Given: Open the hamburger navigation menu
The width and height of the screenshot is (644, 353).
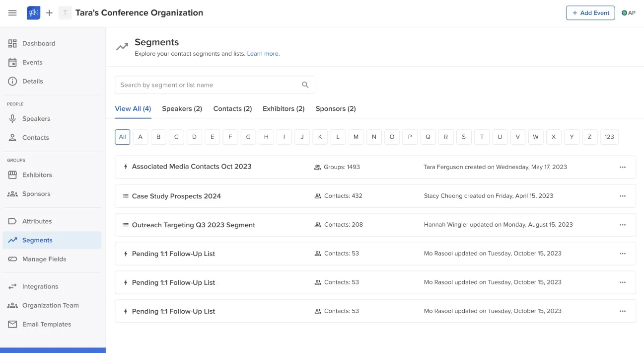Looking at the screenshot, I should coord(12,13).
